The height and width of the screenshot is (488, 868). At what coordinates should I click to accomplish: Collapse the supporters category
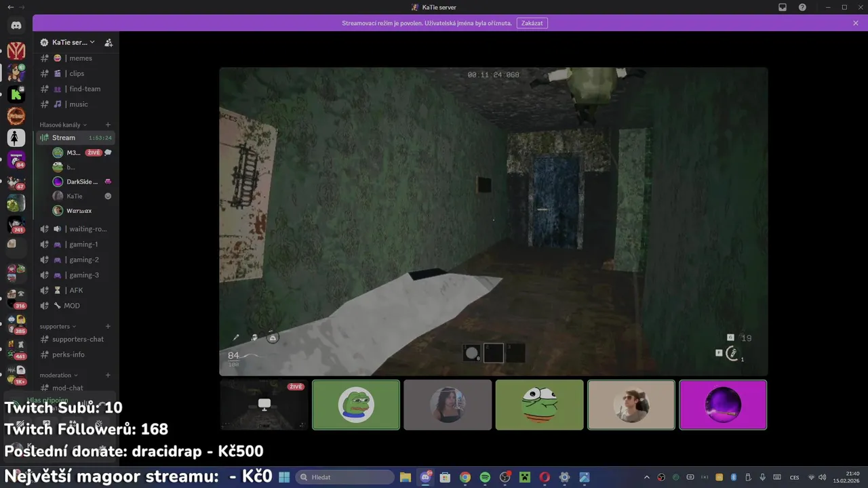[58, 326]
